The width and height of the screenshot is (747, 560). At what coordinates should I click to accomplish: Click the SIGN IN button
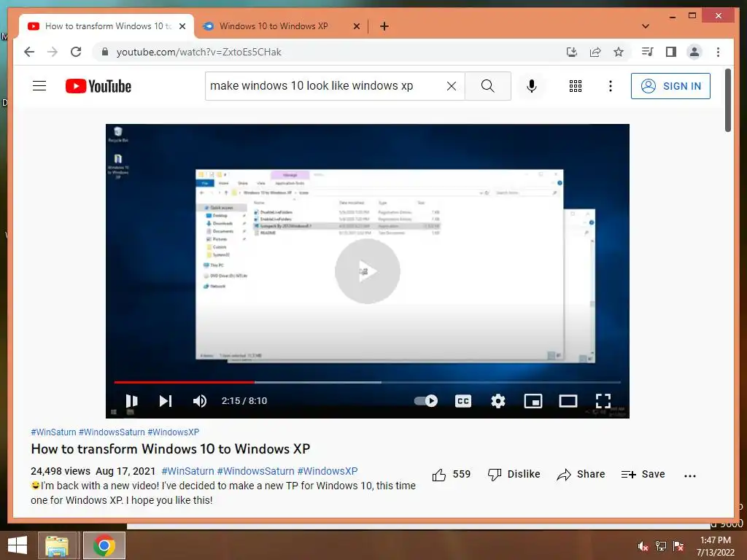[x=670, y=86]
